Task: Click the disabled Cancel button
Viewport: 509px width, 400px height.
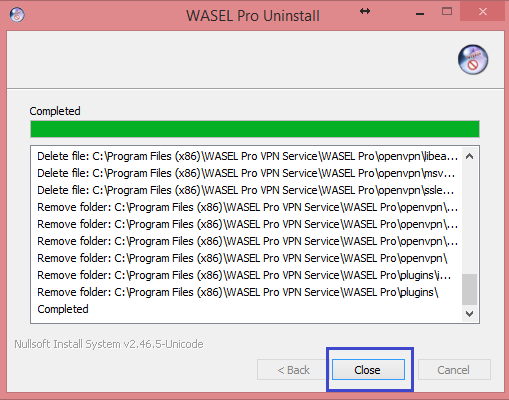Action: click(454, 369)
